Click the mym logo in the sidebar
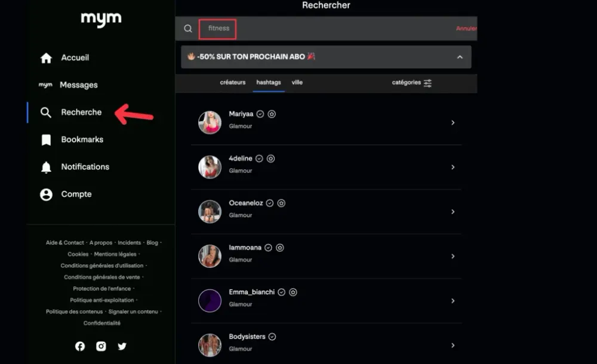Screen dimensions: 597x364 click(101, 19)
